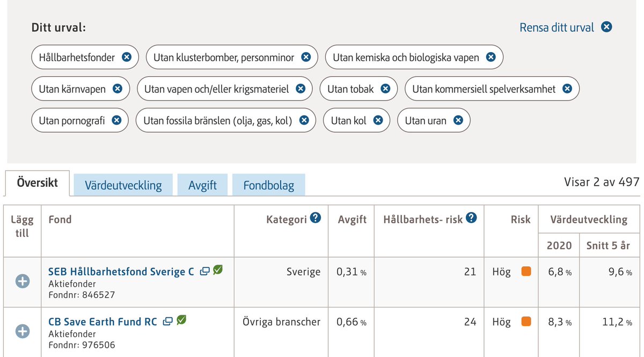Screen dimensions: 644x357
Task: Click fee value 0,66 %
Action: [x=352, y=322]
